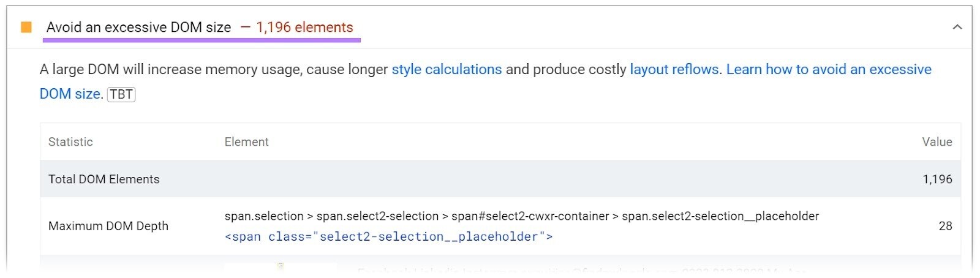The image size is (980, 278).
Task: Follow 'Learn how to avoid an excessive' link
Action: (x=829, y=70)
